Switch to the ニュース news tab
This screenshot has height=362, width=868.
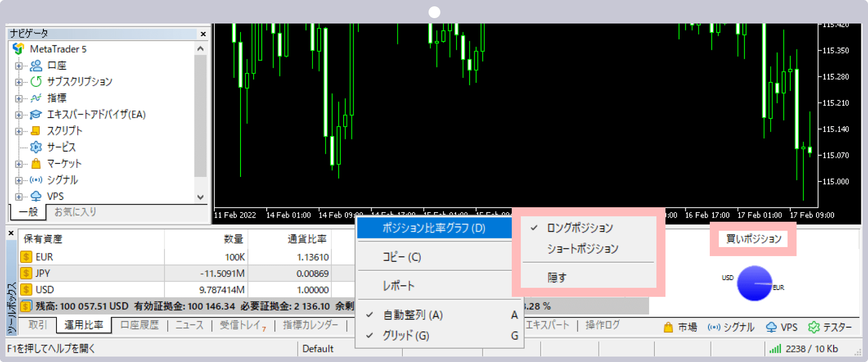[189, 325]
